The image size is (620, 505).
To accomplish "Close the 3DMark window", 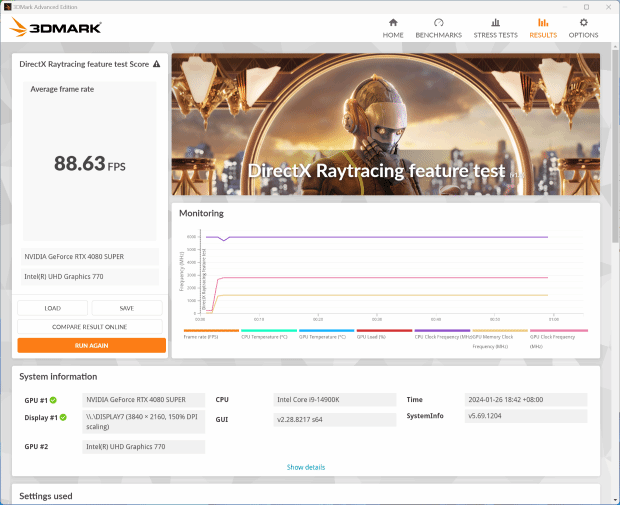I will coord(609,7).
